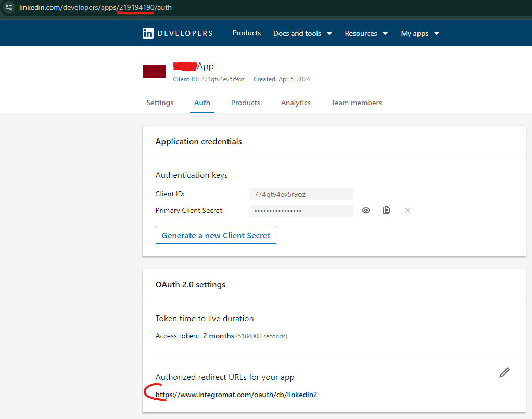Edit the authorized redirect URLs with pencil icon
The image size is (532, 419).
tap(504, 373)
